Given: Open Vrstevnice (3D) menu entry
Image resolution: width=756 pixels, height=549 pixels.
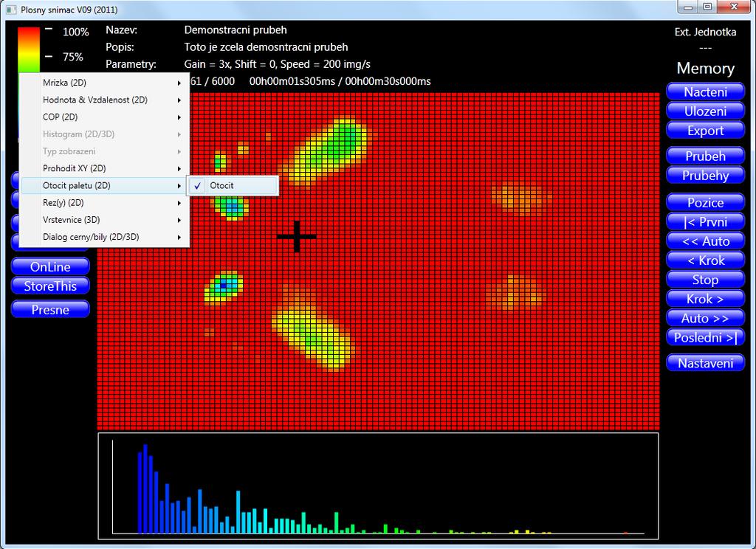Looking at the screenshot, I should coord(105,220).
